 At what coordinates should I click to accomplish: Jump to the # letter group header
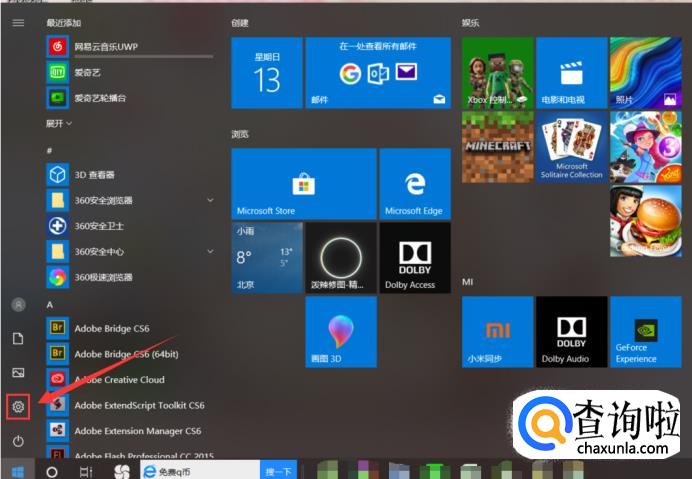click(x=49, y=151)
